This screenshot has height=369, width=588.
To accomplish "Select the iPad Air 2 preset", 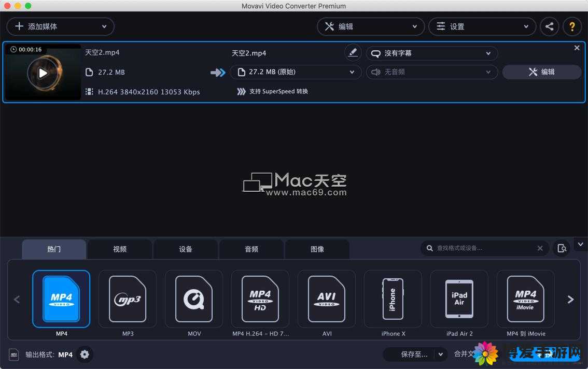I will pyautogui.click(x=459, y=299).
